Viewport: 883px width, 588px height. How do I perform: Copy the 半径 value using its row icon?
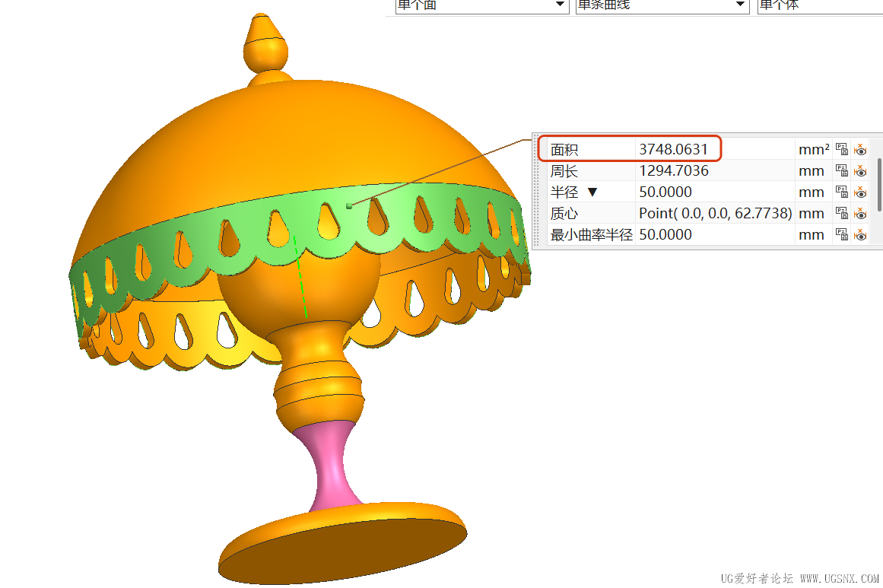[841, 192]
